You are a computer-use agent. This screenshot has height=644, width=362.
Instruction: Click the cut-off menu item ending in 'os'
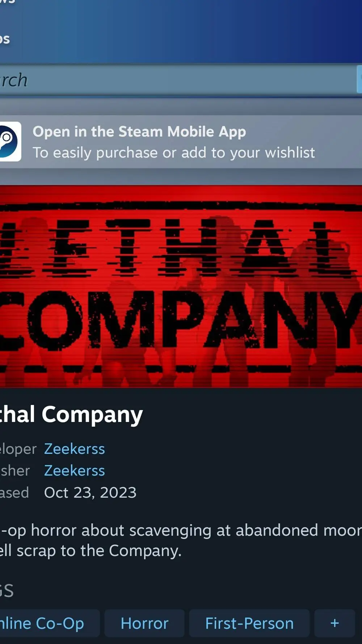tap(5, 38)
